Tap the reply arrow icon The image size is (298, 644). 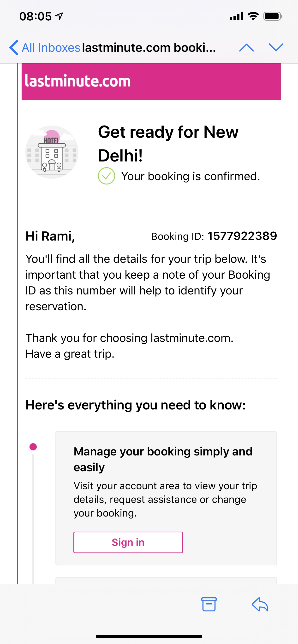pos(260,604)
